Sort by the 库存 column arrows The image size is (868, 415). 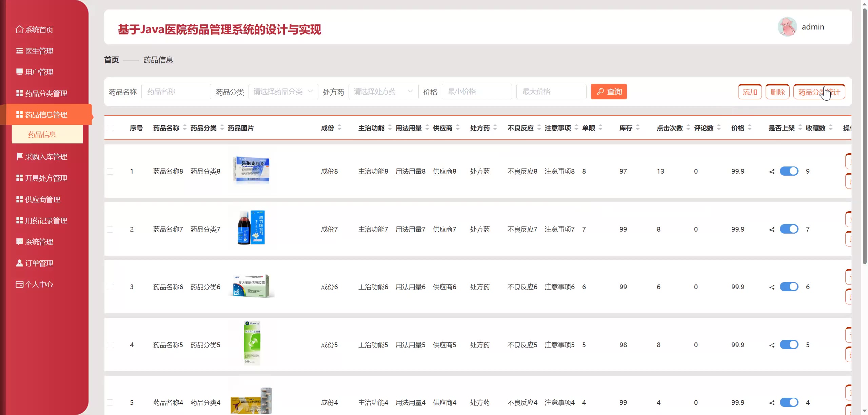(x=638, y=128)
